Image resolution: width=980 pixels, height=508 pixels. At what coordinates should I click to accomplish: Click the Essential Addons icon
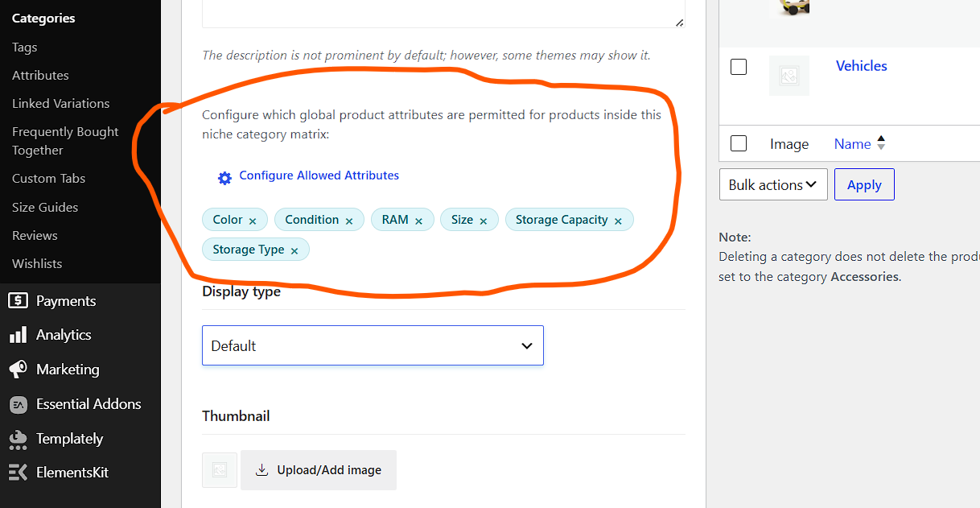(18, 404)
